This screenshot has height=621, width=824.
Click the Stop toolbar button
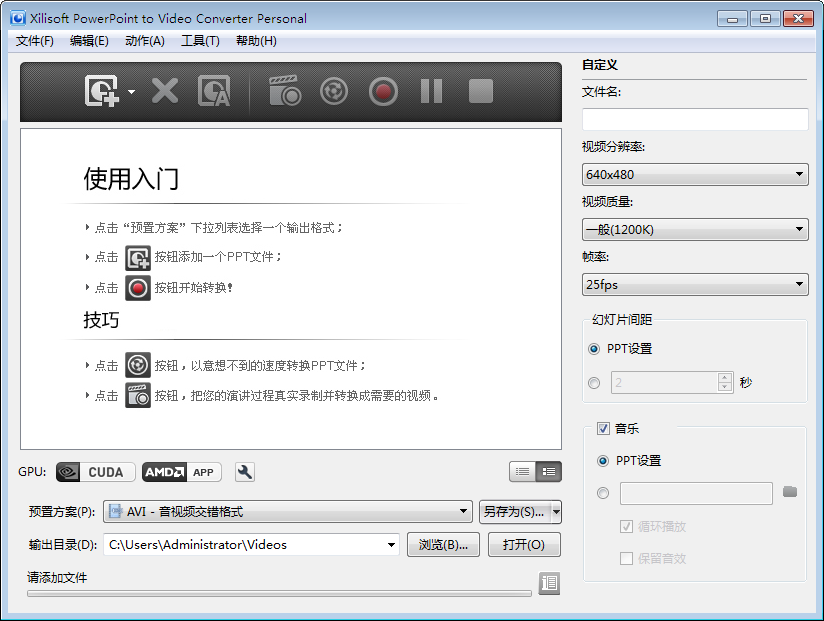(x=481, y=91)
